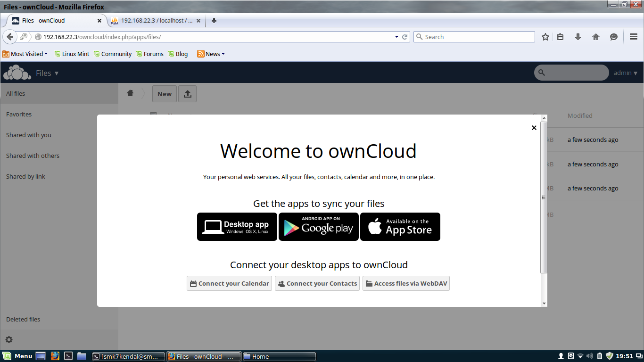The width and height of the screenshot is (644, 362).
Task: Expand the News bookmarks dropdown
Action: pyautogui.click(x=211, y=54)
